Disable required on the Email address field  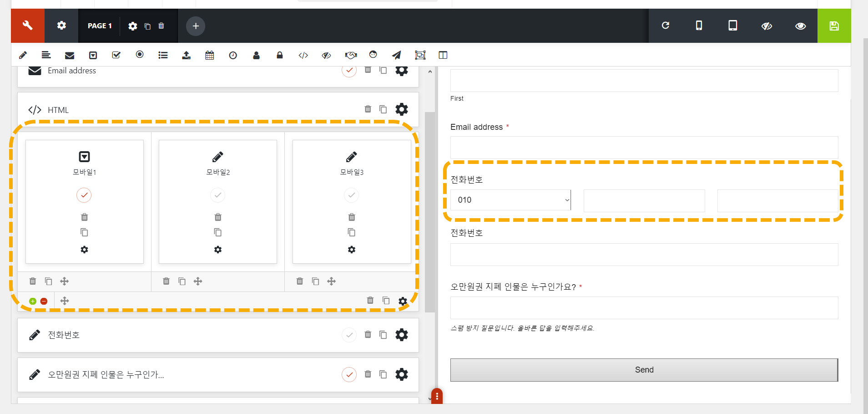pos(349,70)
